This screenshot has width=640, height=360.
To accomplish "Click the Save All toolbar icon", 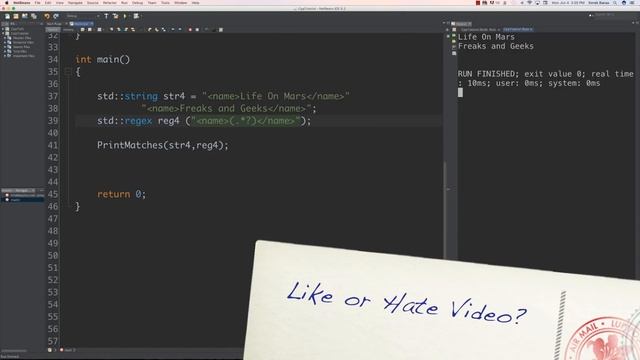I will coord(34,16).
